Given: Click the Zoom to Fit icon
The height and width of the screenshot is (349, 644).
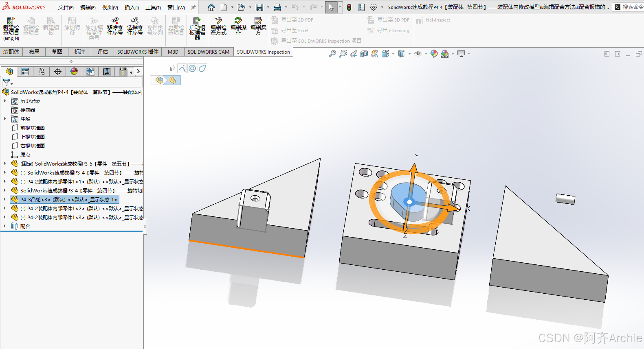Looking at the screenshot, I should pos(332,54).
